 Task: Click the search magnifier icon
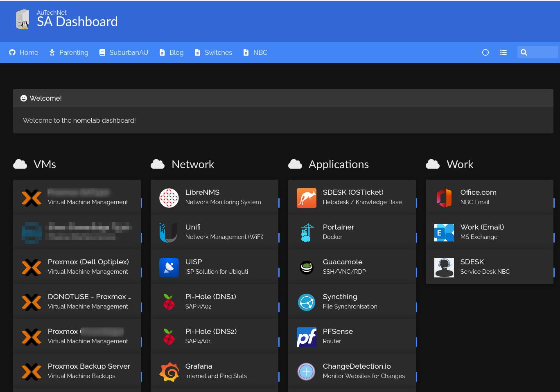524,52
